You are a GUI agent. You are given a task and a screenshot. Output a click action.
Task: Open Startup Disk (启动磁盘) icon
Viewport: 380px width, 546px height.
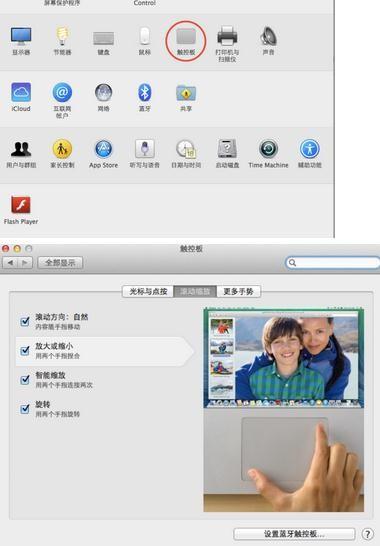coord(227,149)
